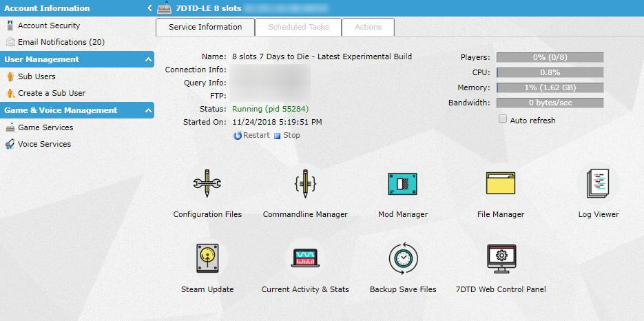Switch to the Actions tab
This screenshot has height=321, width=644.
(368, 27)
